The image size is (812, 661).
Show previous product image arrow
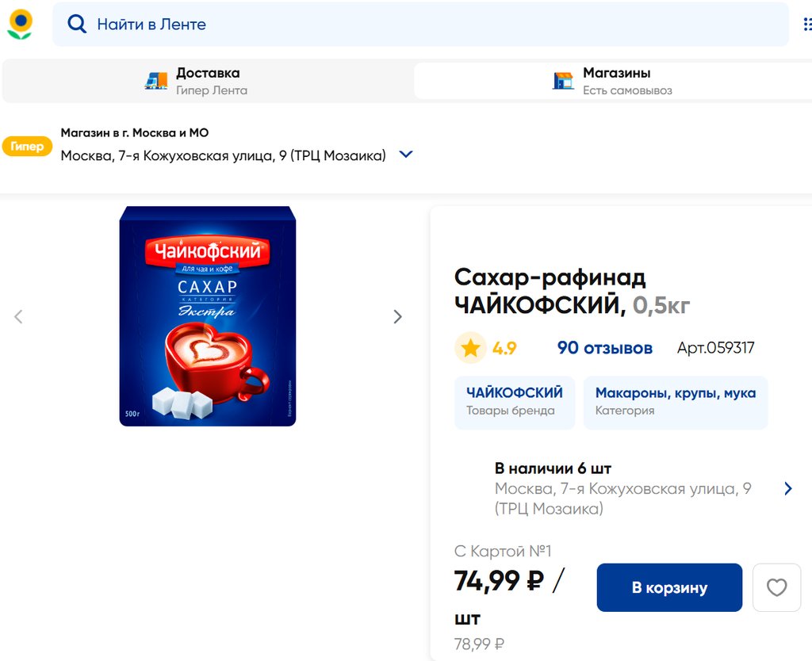click(x=18, y=317)
